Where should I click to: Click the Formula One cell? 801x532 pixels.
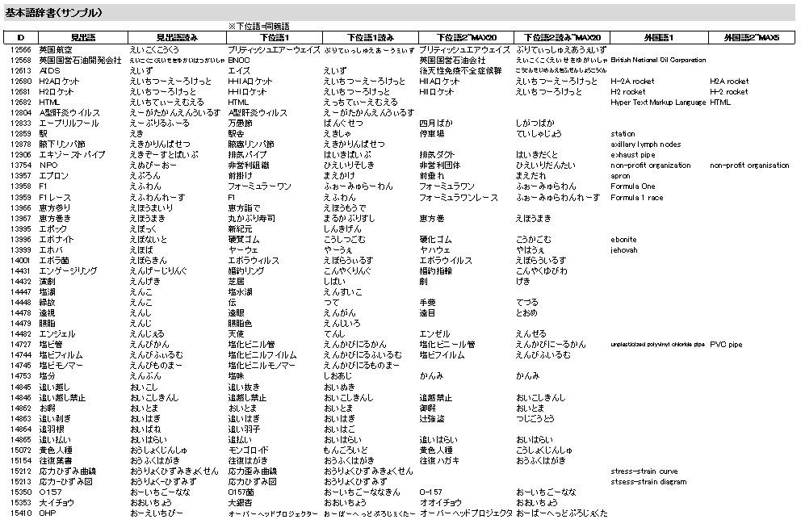633,186
